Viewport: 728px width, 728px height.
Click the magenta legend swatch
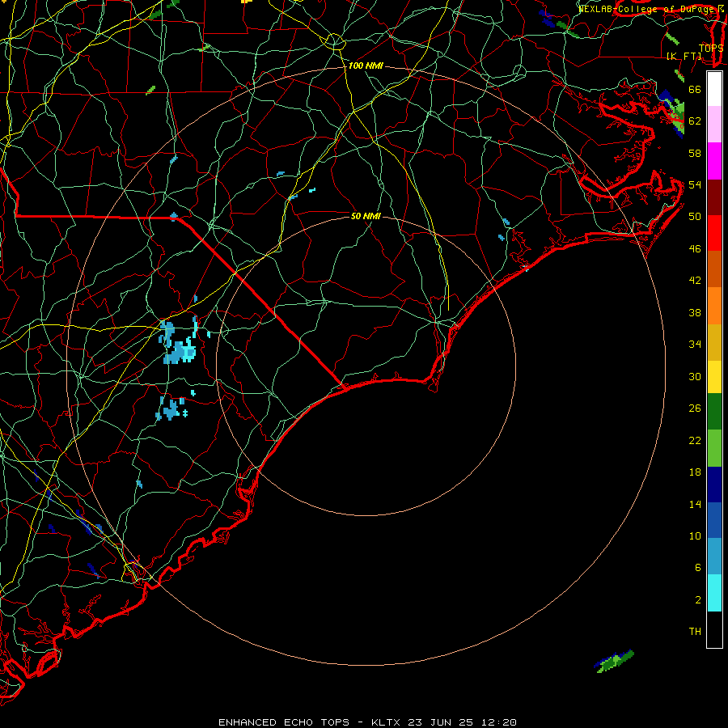pyautogui.click(x=714, y=161)
